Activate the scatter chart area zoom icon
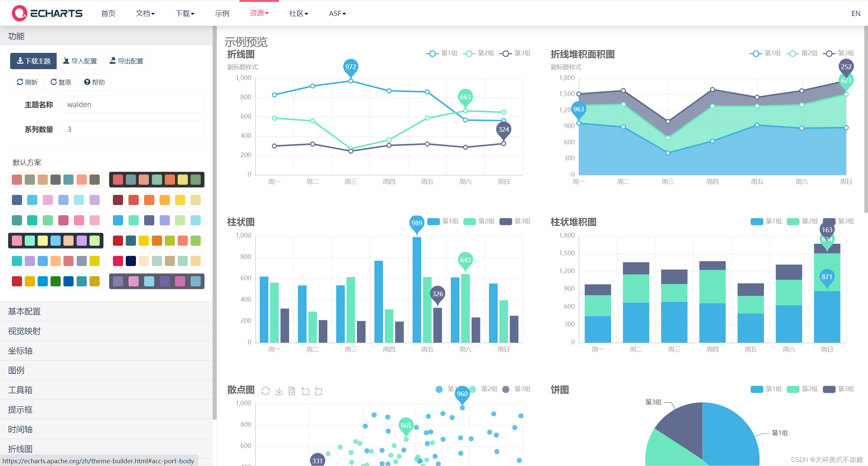 [x=305, y=391]
